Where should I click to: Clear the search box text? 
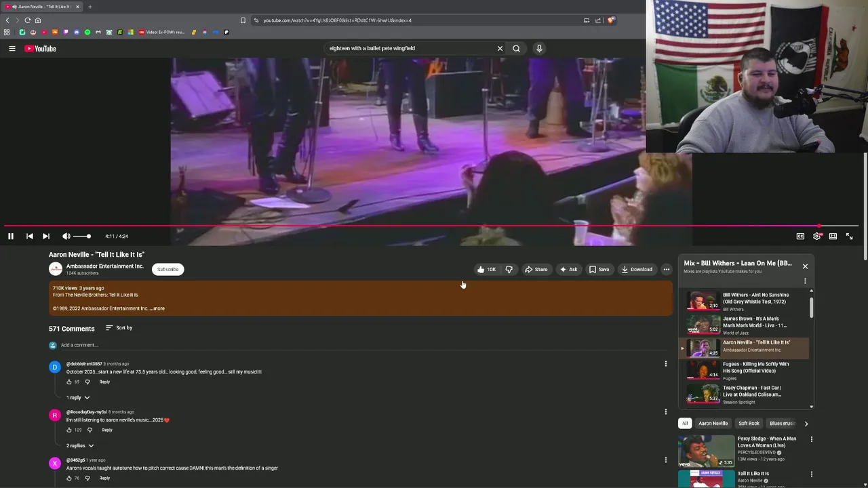tap(500, 48)
